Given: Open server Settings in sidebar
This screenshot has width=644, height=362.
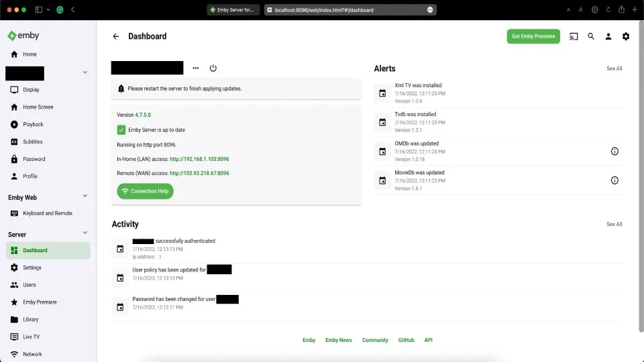Looking at the screenshot, I should [x=48, y=267].
